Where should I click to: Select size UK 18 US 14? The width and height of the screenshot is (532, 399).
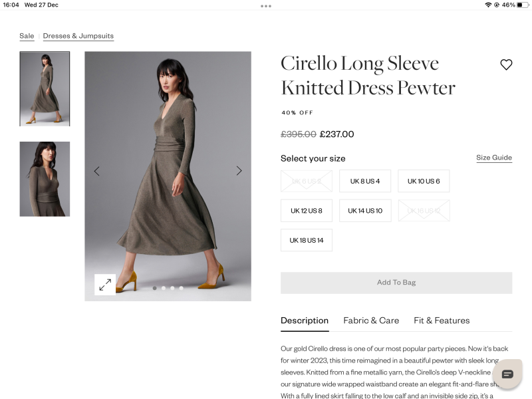click(306, 239)
